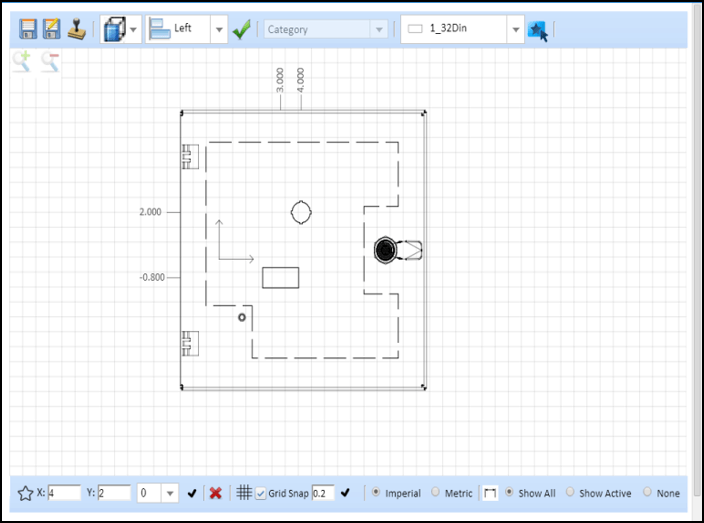
Task: Click the star cursor place icon
Action: [x=538, y=31]
